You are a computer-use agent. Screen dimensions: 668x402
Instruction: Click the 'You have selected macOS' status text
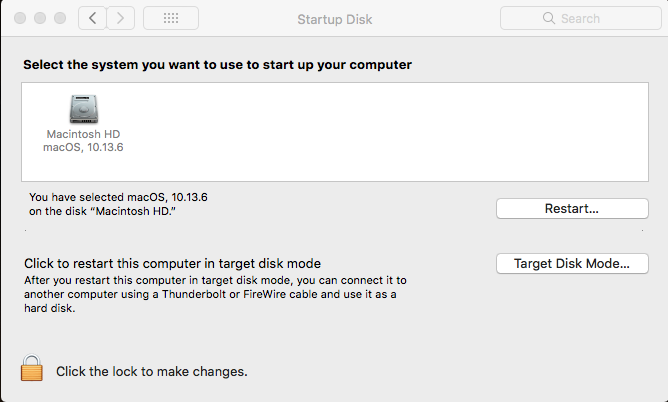click(x=118, y=204)
